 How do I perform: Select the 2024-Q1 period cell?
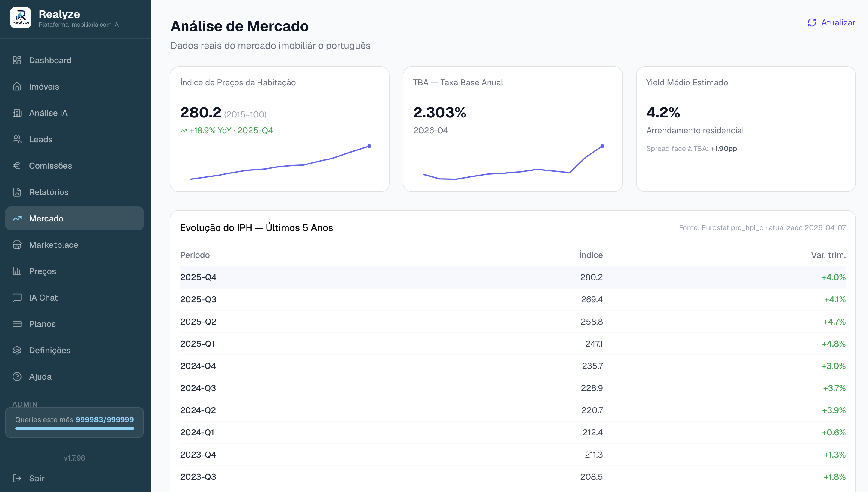tap(197, 433)
